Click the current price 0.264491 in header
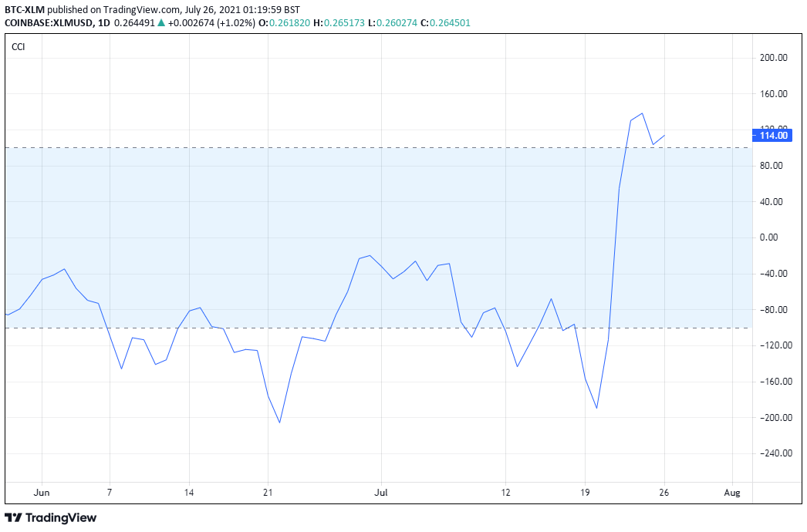The height and width of the screenshot is (532, 807). [134, 22]
